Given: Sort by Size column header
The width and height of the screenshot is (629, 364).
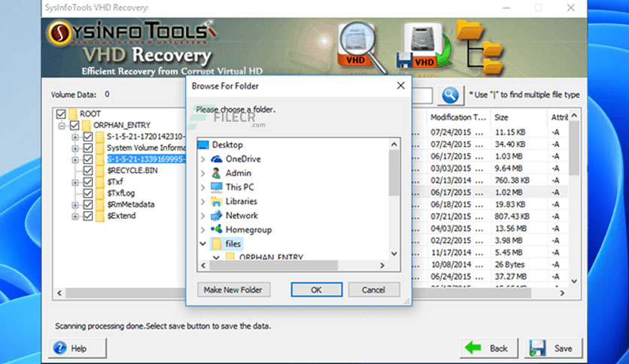Looking at the screenshot, I should tap(518, 117).
